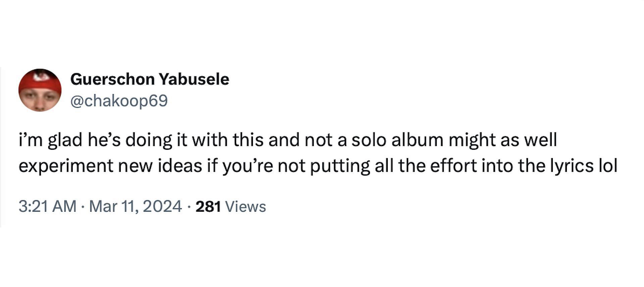The height and width of the screenshot is (287, 644).
Task: Click the red headband in the avatar
Action: pos(40,80)
